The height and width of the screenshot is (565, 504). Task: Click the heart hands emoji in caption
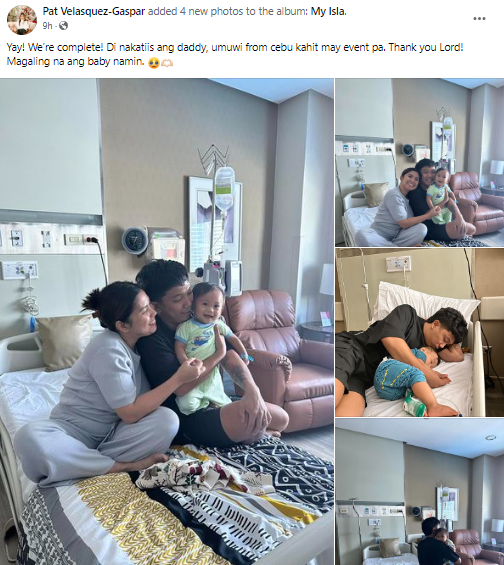point(167,63)
